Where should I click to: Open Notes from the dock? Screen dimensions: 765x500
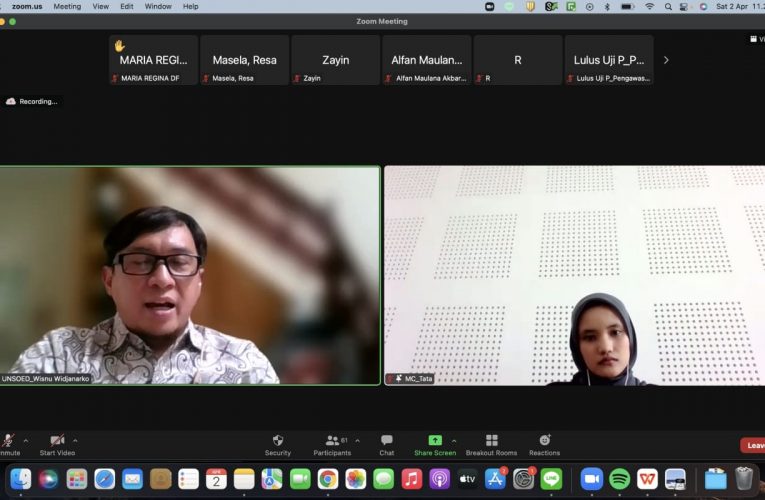(x=244, y=479)
